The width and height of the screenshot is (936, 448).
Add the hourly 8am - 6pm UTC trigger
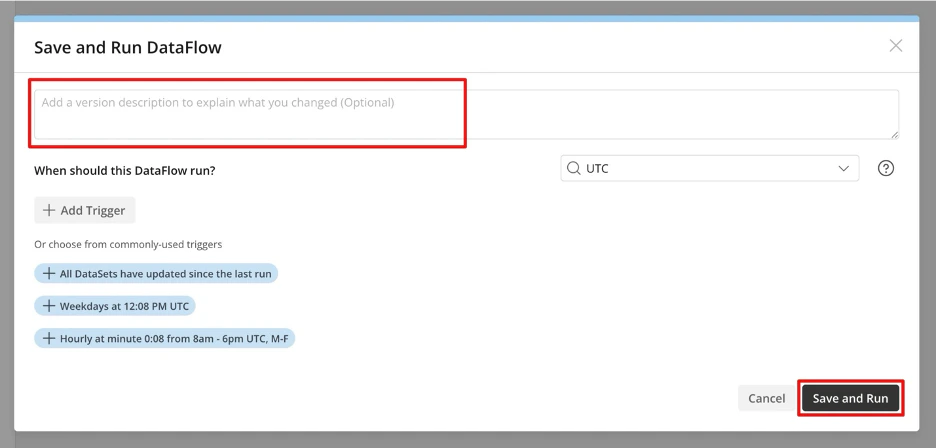coord(164,339)
